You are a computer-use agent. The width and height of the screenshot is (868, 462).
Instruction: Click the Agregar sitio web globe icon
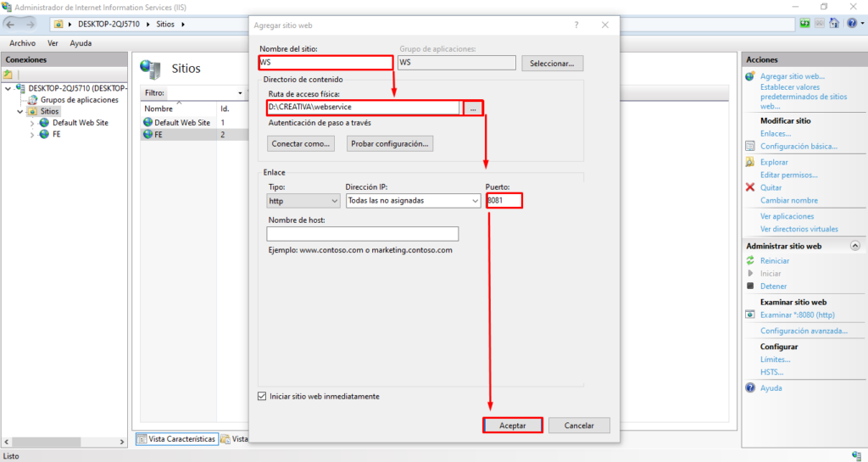pyautogui.click(x=750, y=76)
